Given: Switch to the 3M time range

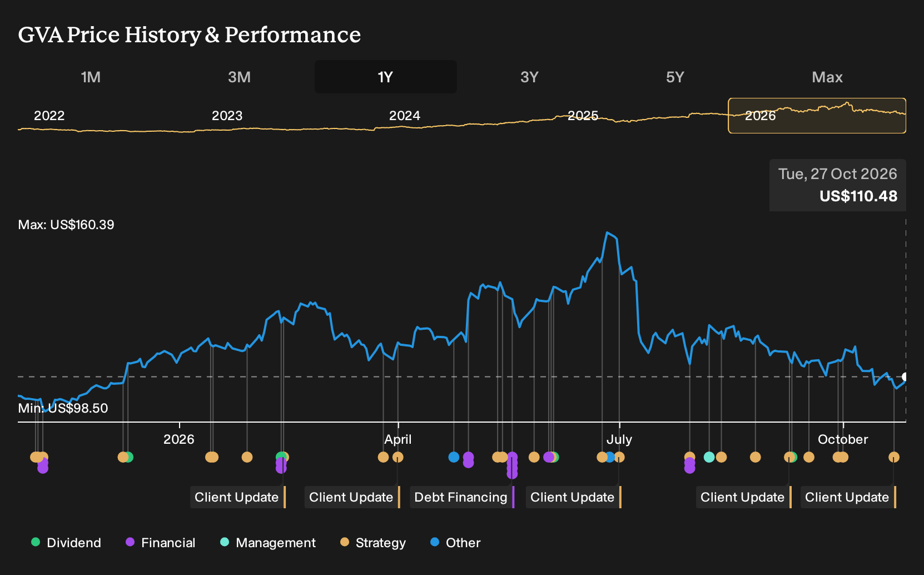Looking at the screenshot, I should [239, 77].
